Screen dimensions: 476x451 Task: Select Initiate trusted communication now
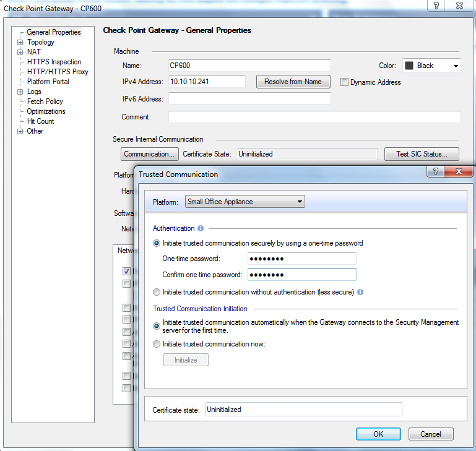click(157, 344)
